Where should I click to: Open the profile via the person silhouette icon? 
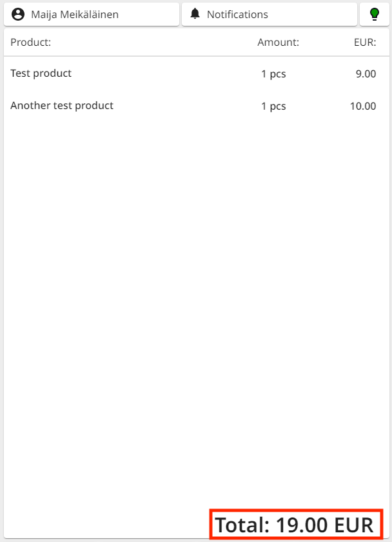click(18, 14)
